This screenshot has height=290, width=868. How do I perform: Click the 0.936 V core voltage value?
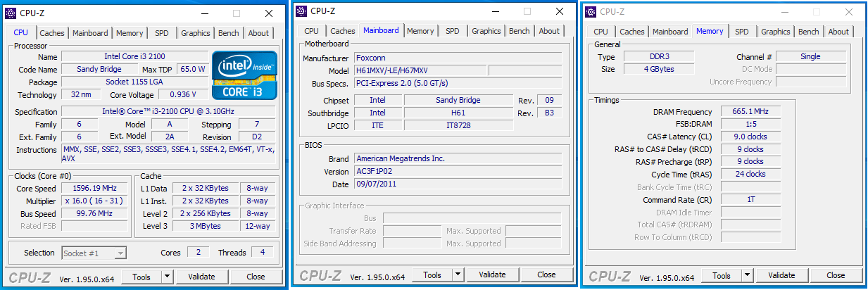[183, 94]
